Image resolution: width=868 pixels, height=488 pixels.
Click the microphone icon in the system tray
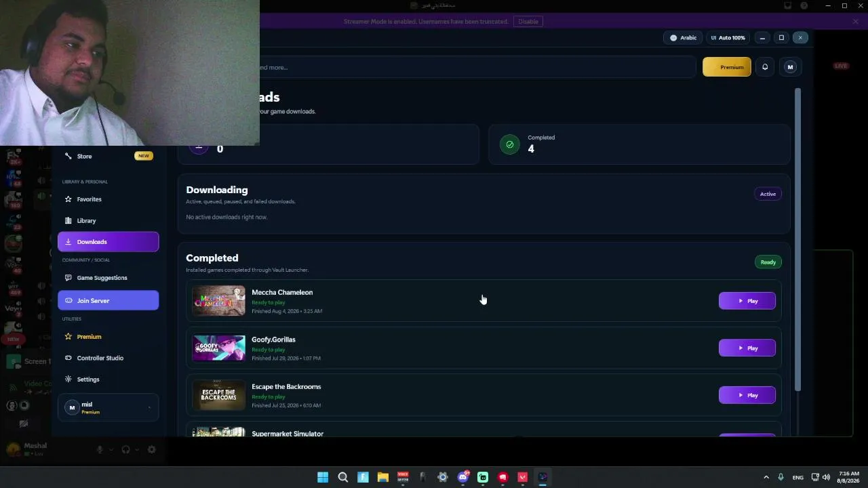point(781,477)
